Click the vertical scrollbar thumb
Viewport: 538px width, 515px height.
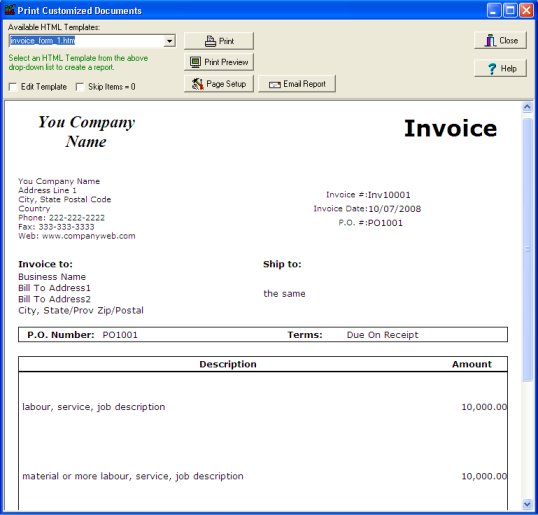[527, 250]
